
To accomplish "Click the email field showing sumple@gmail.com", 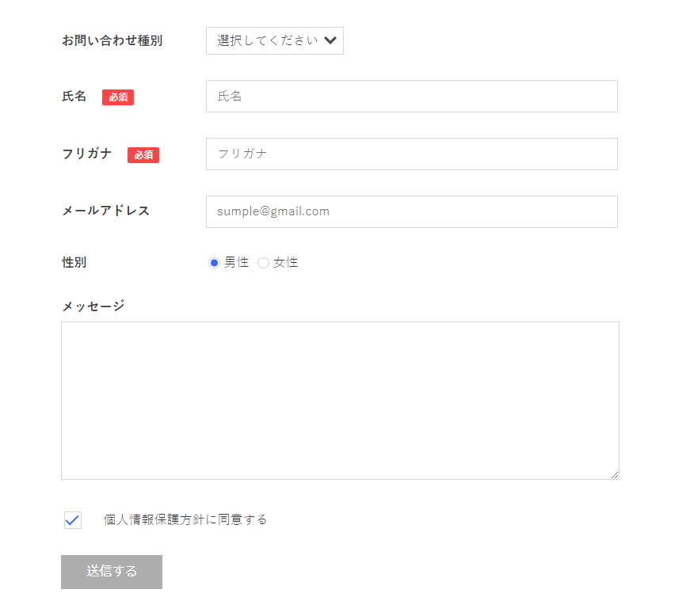I will pos(411,212).
